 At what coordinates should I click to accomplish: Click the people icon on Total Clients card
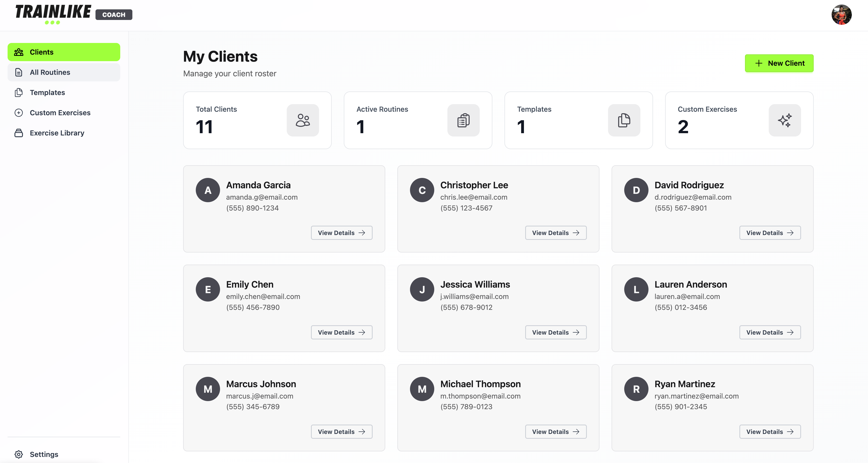pos(303,120)
